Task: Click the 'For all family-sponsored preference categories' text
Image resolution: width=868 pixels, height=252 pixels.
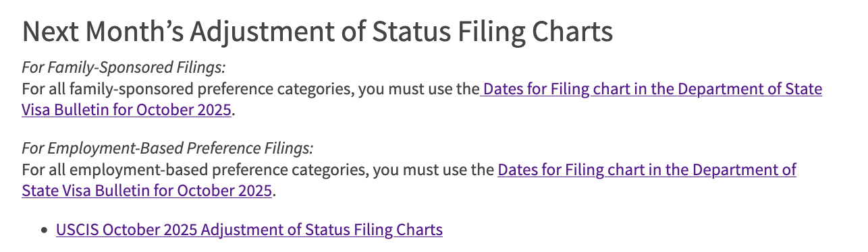Action: point(188,89)
